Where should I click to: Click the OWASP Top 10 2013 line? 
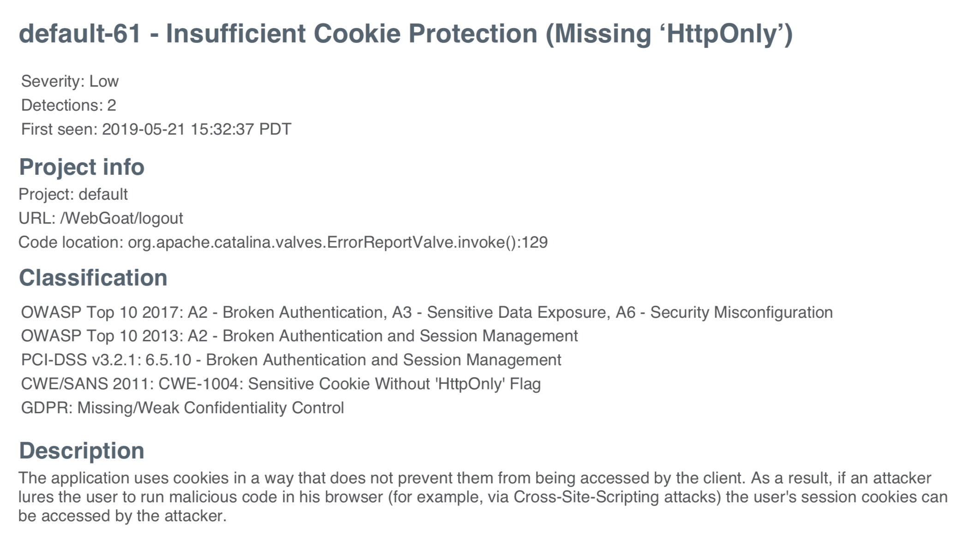pyautogui.click(x=299, y=336)
